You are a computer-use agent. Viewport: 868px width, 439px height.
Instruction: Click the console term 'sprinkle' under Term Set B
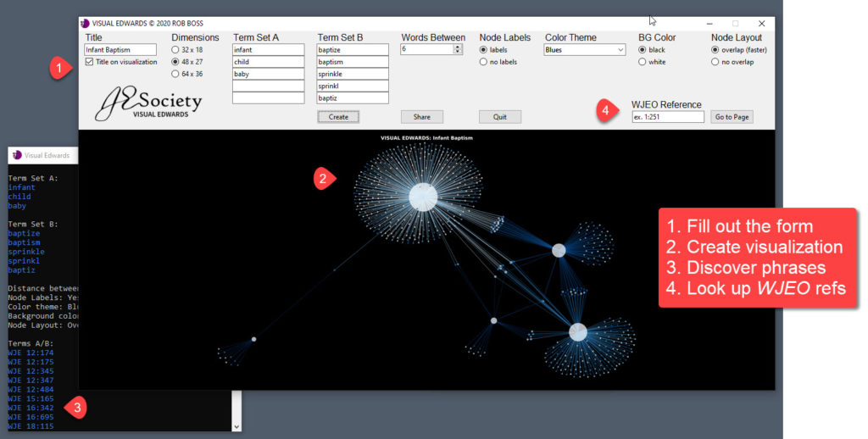click(26, 252)
